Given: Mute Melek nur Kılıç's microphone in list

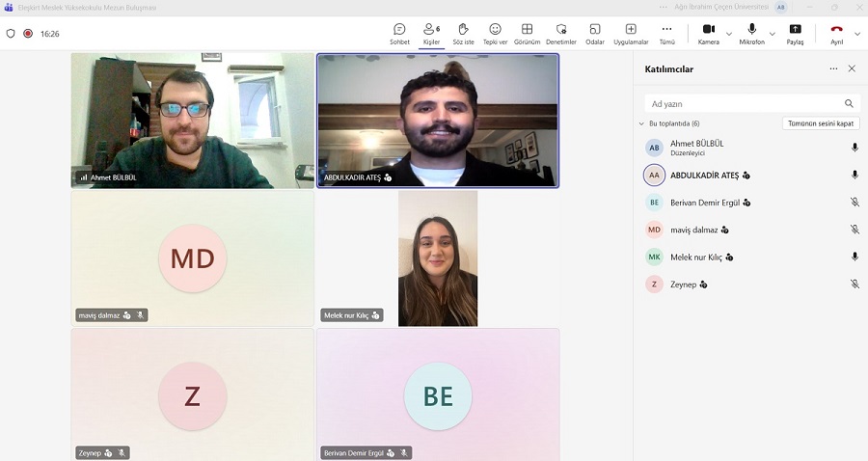Looking at the screenshot, I should (x=854, y=257).
